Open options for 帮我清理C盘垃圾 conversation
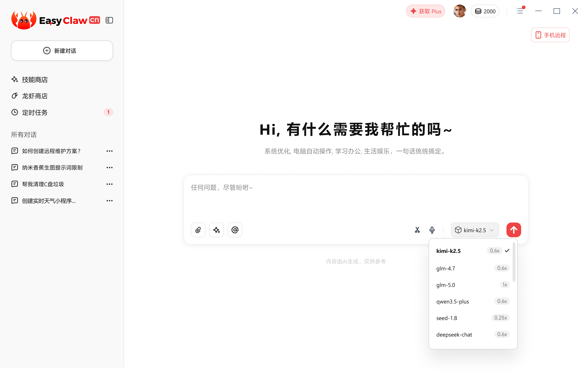The height and width of the screenshot is (377, 588). click(109, 184)
